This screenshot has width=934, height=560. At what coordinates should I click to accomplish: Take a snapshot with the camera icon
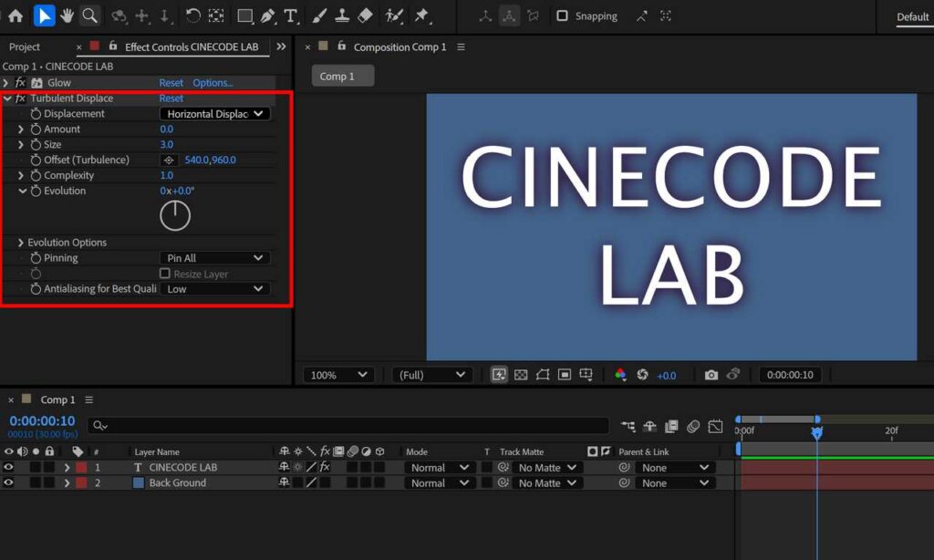(711, 375)
